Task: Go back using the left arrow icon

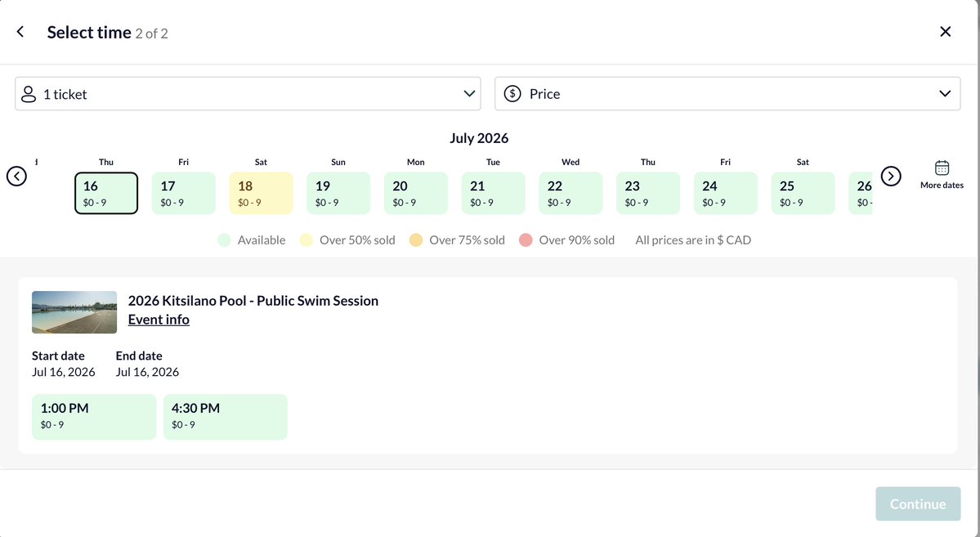Action: tap(20, 32)
